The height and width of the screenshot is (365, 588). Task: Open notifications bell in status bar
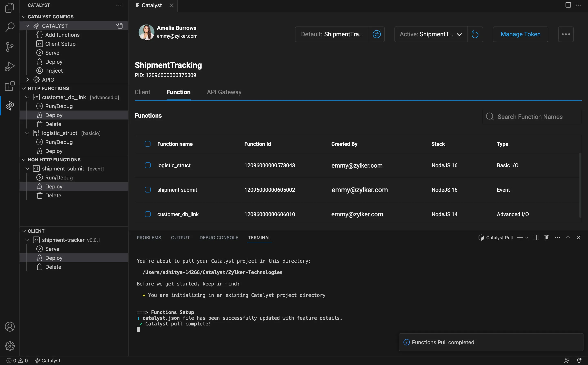point(579,361)
